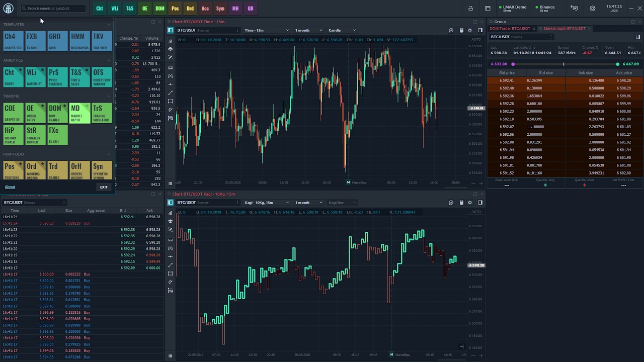Open the Market Depth tile
The width and height of the screenshot is (644, 362).
click(79, 113)
